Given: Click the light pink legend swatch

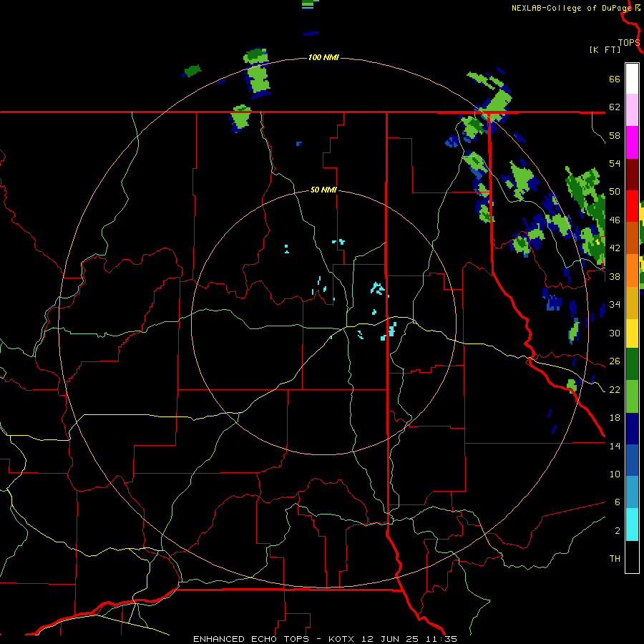Looking at the screenshot, I should [632, 110].
